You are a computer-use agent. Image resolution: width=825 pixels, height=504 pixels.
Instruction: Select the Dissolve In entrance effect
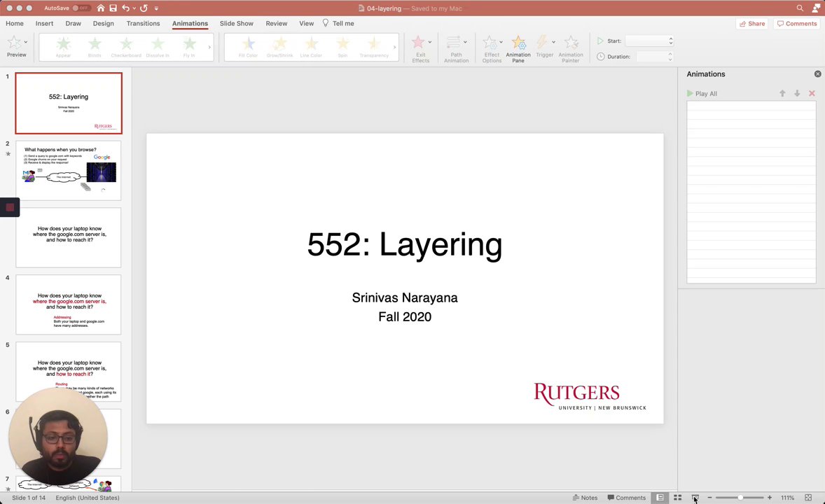click(x=158, y=47)
